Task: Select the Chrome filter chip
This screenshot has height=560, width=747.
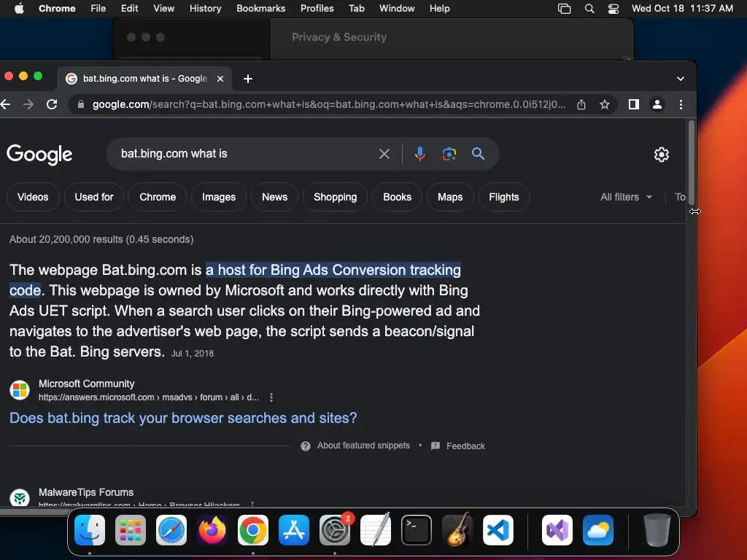Action: (158, 197)
